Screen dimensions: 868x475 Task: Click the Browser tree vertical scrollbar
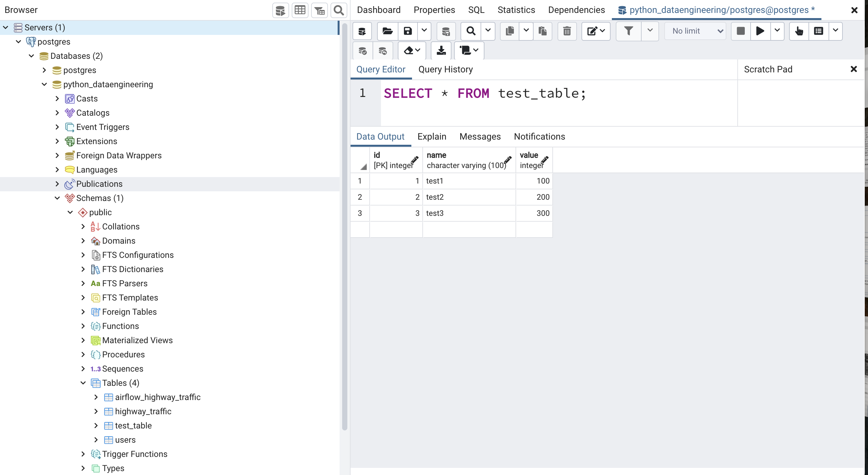pos(344,227)
